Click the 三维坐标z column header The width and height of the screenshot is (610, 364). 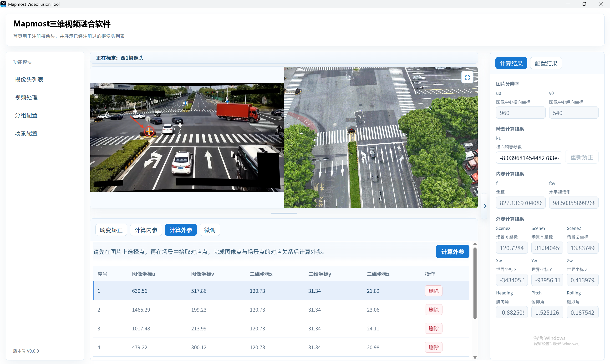click(378, 274)
